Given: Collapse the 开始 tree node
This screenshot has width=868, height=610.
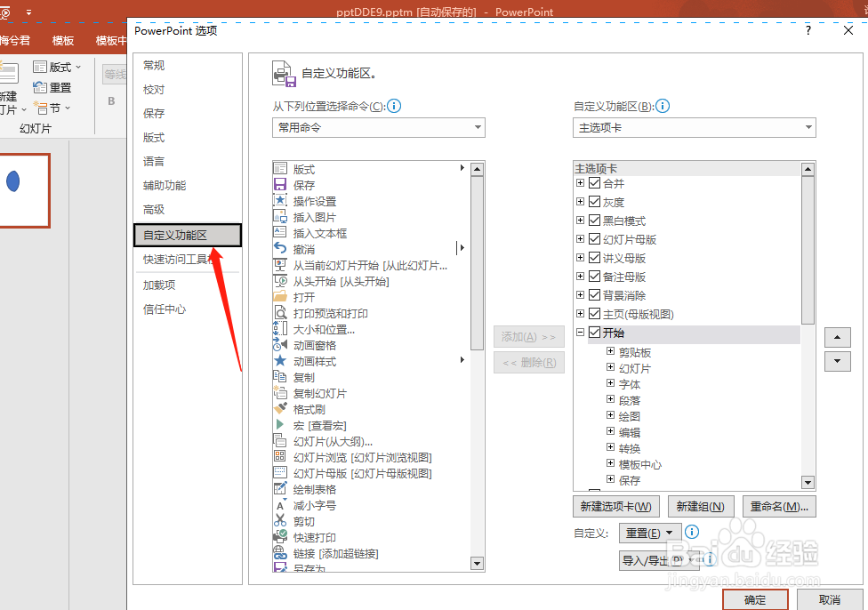Looking at the screenshot, I should tap(580, 333).
